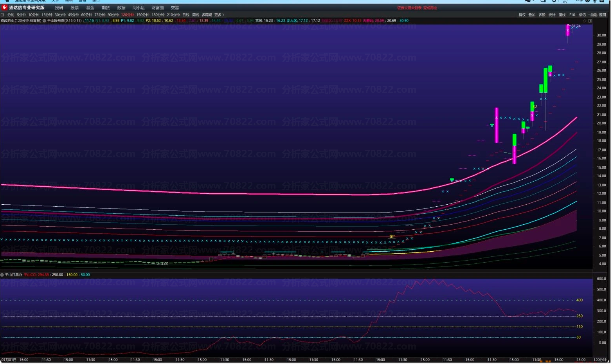
Task: Click the 07月01日 date on the time axis
Action: 9,360
